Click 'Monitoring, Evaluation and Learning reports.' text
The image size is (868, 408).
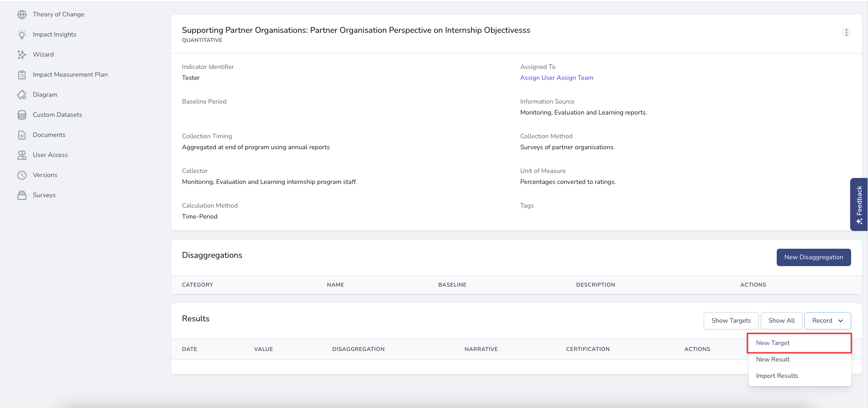pos(584,112)
